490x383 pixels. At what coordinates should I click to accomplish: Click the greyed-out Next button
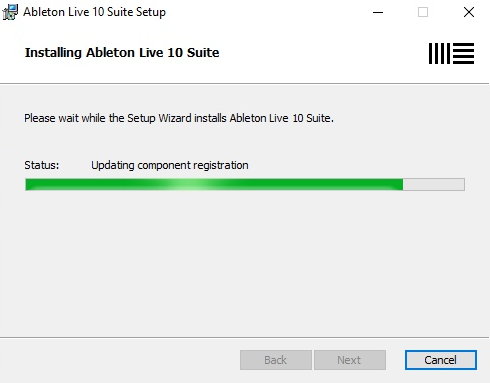350,360
